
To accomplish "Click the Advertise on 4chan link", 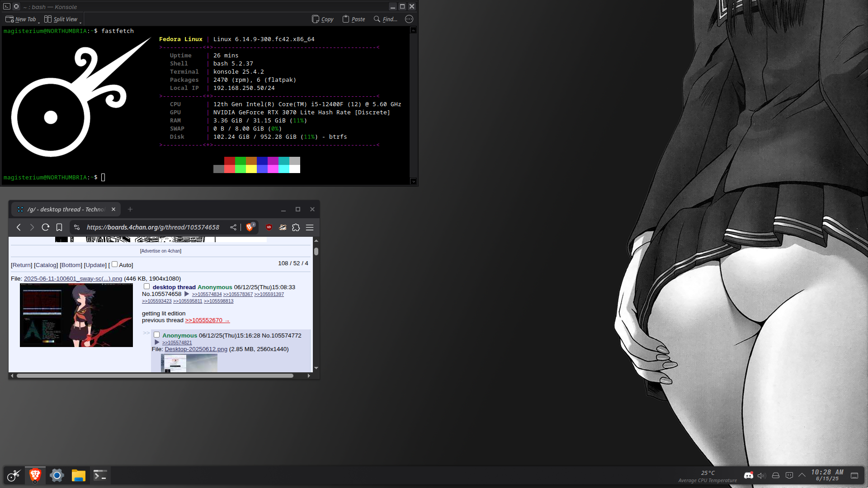I will (160, 251).
